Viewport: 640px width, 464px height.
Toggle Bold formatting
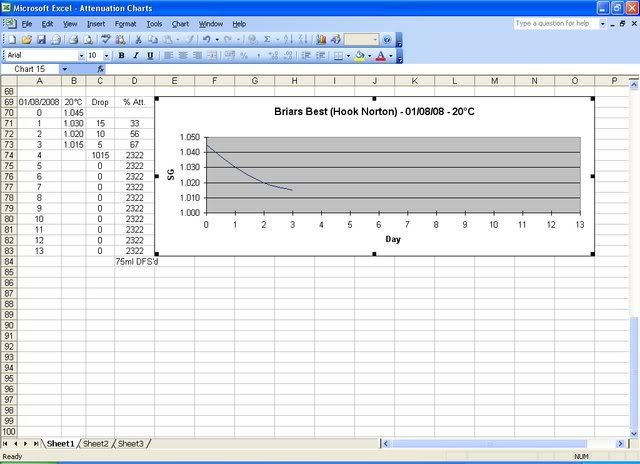pos(121,56)
